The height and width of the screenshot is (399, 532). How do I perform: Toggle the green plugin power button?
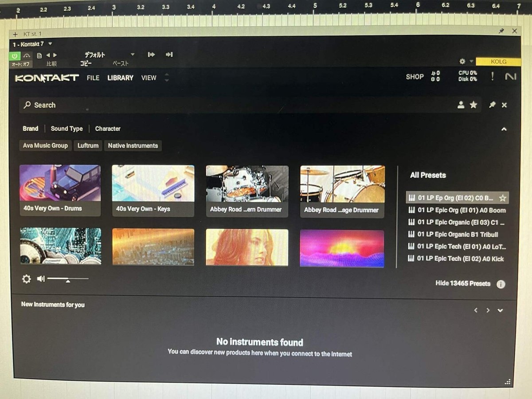pyautogui.click(x=15, y=55)
